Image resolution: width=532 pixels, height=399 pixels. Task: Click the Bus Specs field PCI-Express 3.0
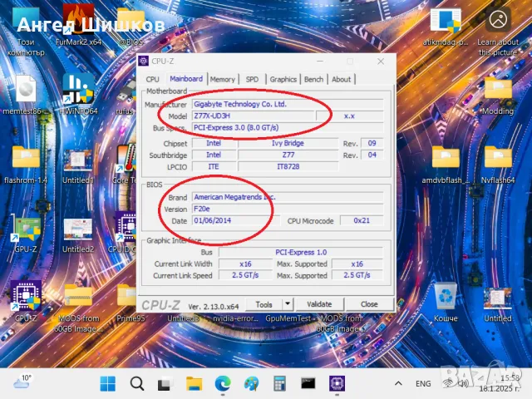(x=288, y=127)
